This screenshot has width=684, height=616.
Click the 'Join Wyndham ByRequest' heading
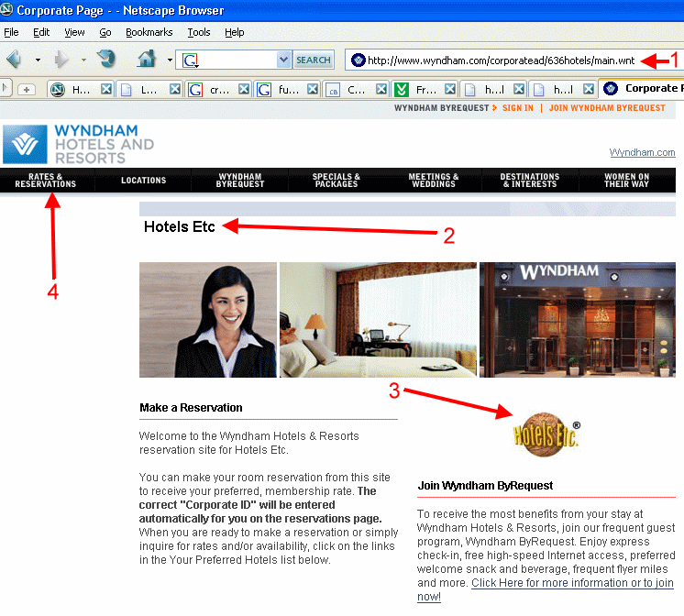click(x=485, y=486)
